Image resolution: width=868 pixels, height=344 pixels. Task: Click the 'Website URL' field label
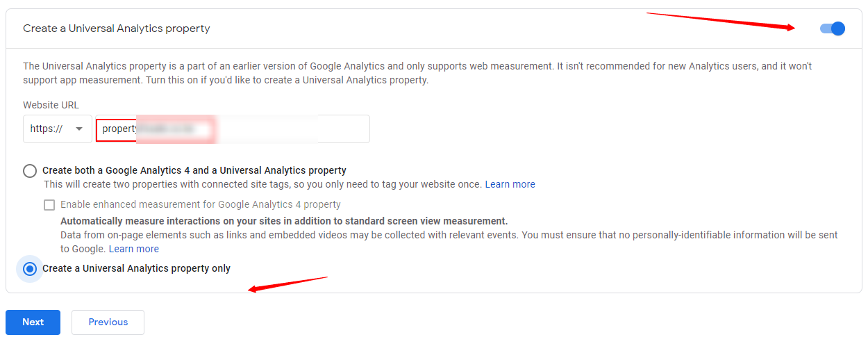point(51,105)
